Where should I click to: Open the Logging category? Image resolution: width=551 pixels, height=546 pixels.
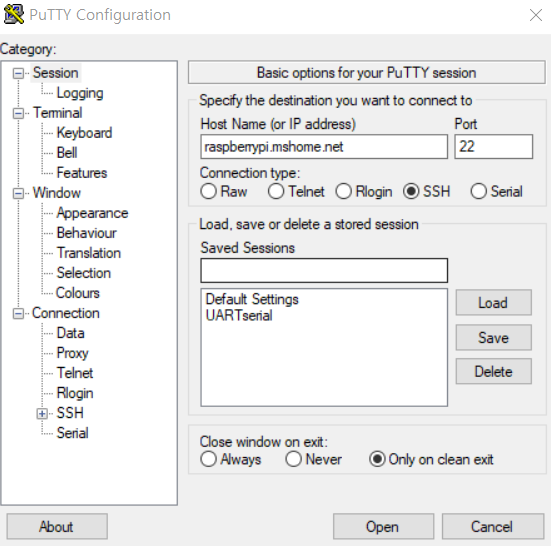click(x=80, y=93)
